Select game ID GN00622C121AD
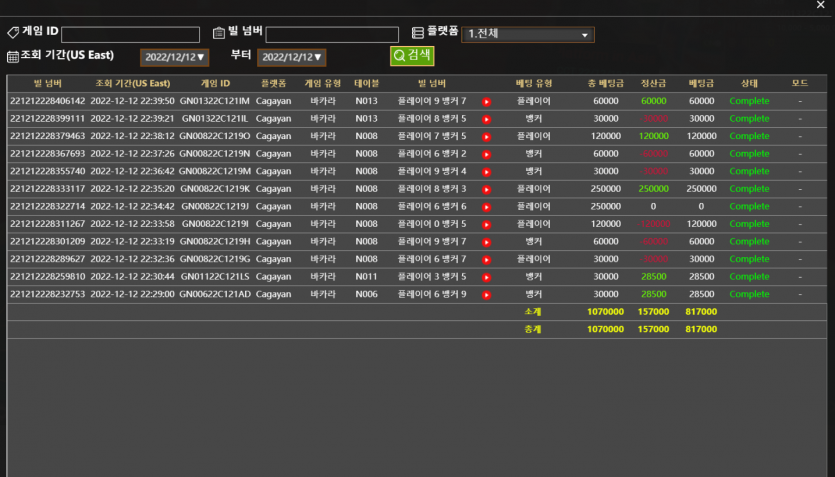 [215, 294]
